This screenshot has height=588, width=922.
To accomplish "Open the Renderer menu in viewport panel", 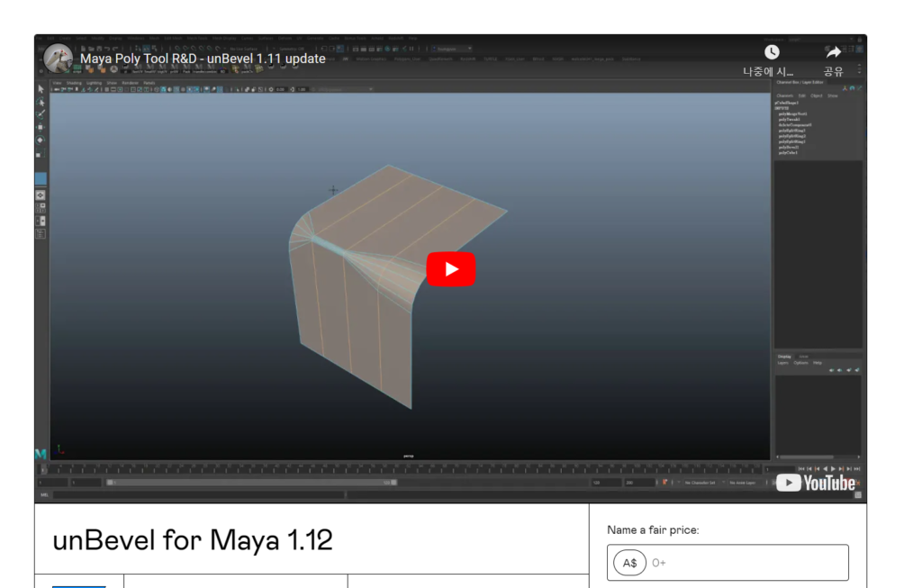I will click(131, 83).
